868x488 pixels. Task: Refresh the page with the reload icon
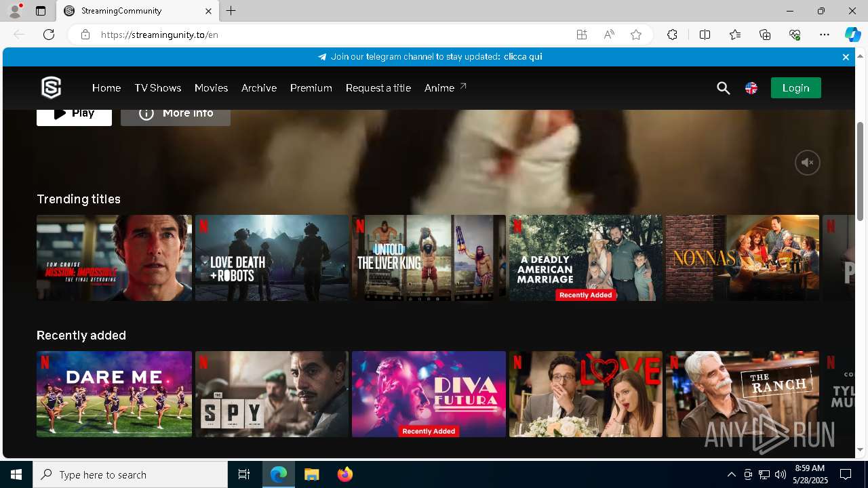click(49, 35)
